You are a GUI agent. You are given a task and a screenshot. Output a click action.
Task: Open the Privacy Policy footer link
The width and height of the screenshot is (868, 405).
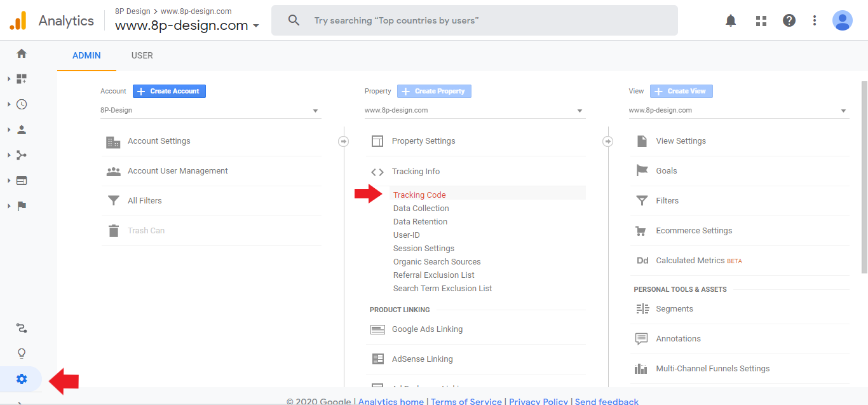539,401
